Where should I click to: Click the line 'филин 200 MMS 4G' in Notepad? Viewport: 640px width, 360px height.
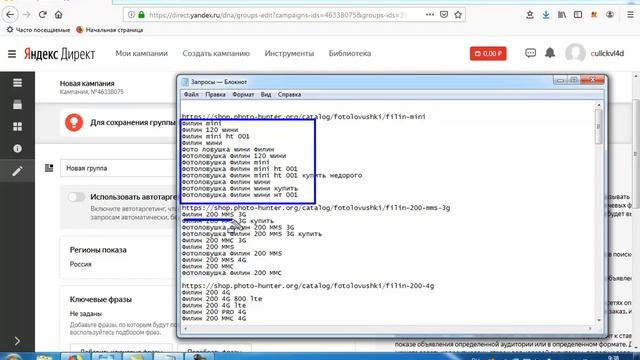click(x=214, y=260)
